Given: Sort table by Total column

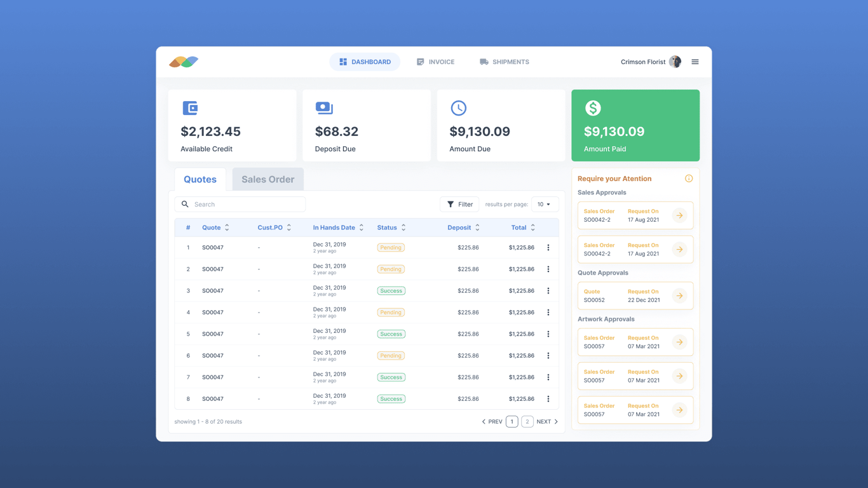Looking at the screenshot, I should point(532,227).
